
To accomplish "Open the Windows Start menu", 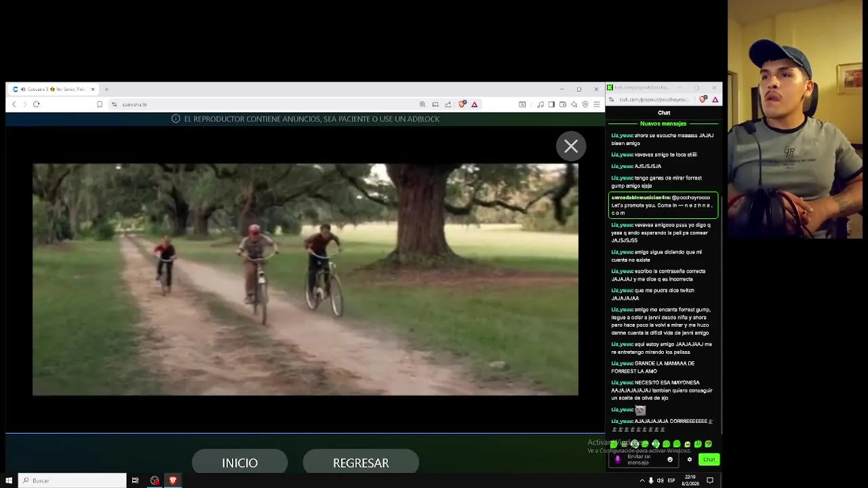I will [x=9, y=481].
